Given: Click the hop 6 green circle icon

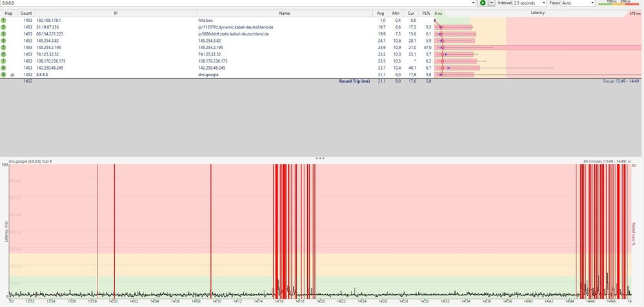Looking at the screenshot, I should (4, 54).
